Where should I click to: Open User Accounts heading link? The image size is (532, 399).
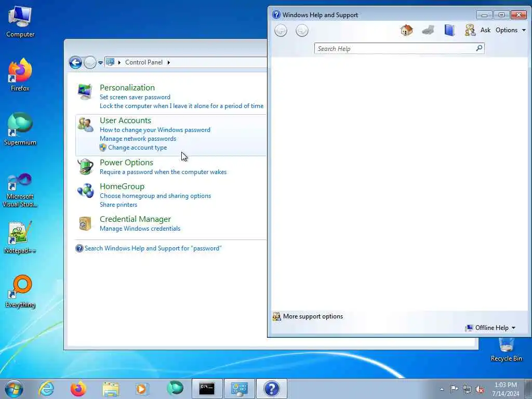126,121
